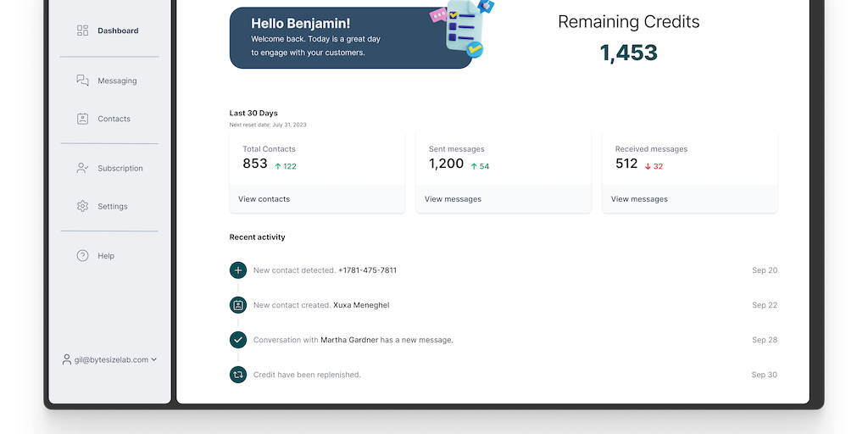Open the Messaging menu item
The height and width of the screenshot is (434, 868).
[117, 81]
